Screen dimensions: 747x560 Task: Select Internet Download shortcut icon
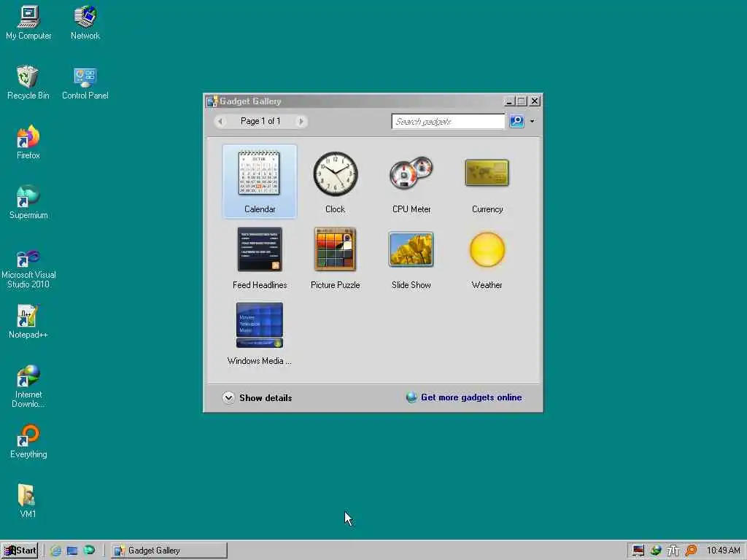click(x=28, y=386)
